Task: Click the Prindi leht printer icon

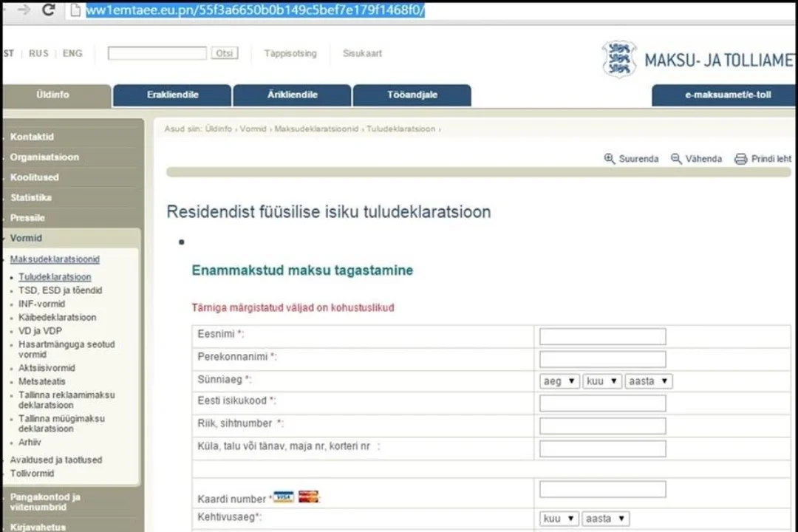Action: point(741,159)
